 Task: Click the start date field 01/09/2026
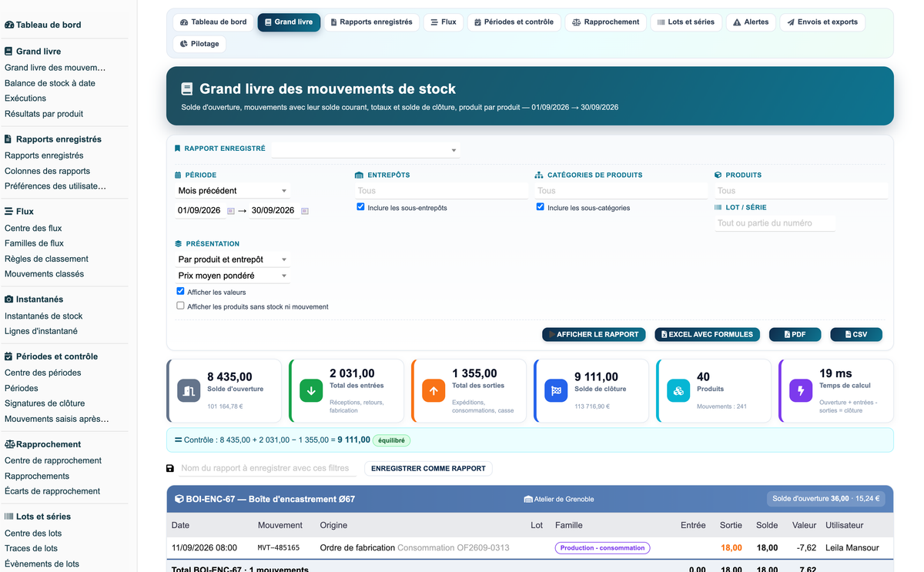pos(199,211)
